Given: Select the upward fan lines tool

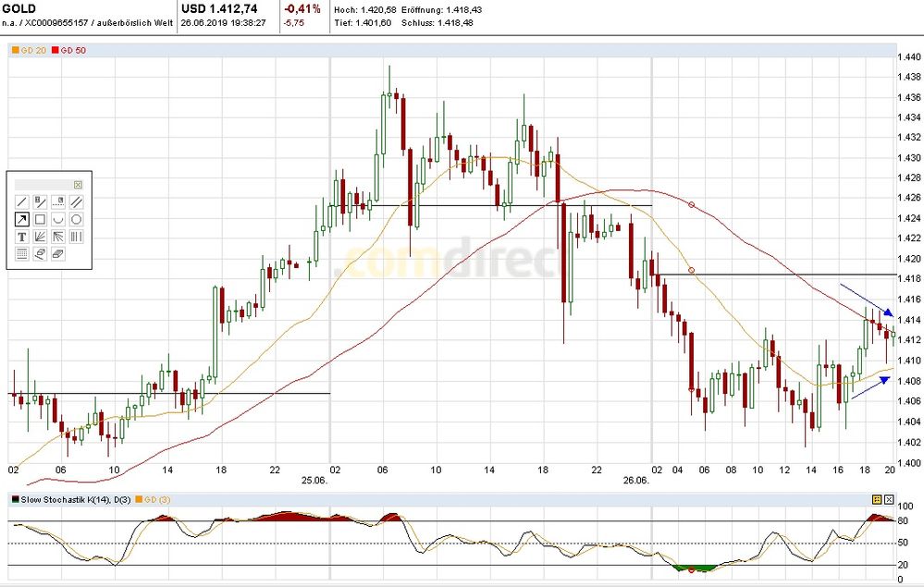Looking at the screenshot, I should click(42, 237).
